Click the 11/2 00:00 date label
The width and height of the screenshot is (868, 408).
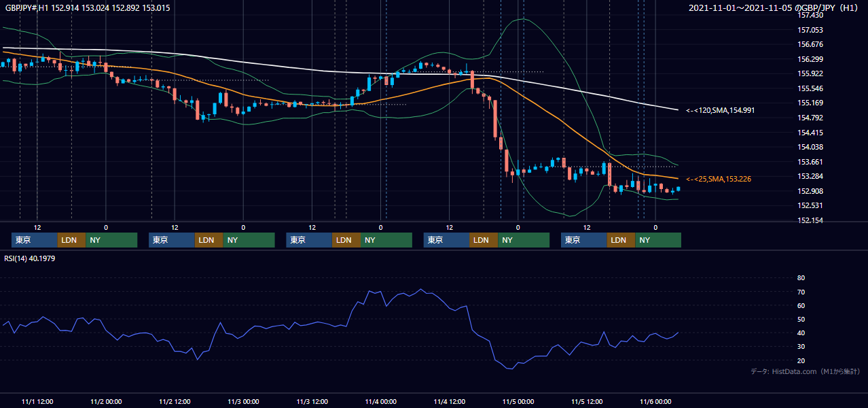coord(106,402)
